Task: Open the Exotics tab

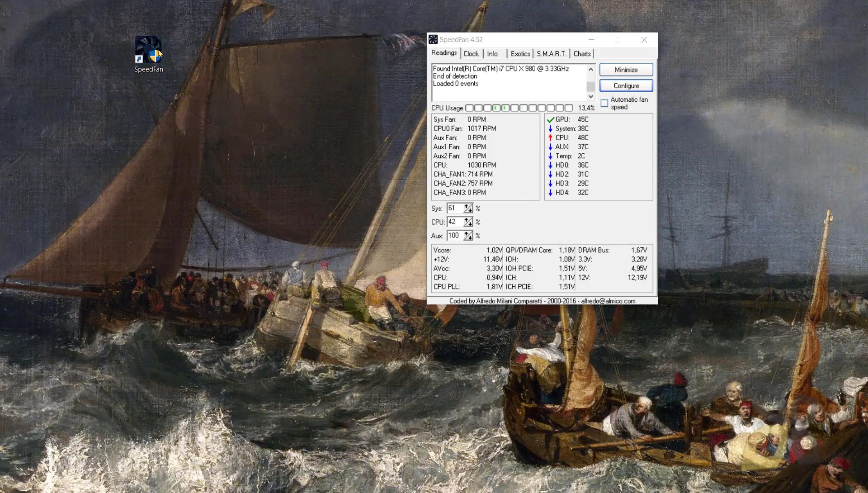Action: [x=520, y=54]
